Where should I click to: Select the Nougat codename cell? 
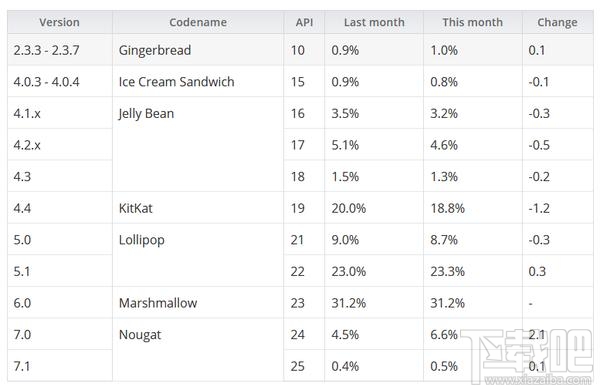click(198, 350)
